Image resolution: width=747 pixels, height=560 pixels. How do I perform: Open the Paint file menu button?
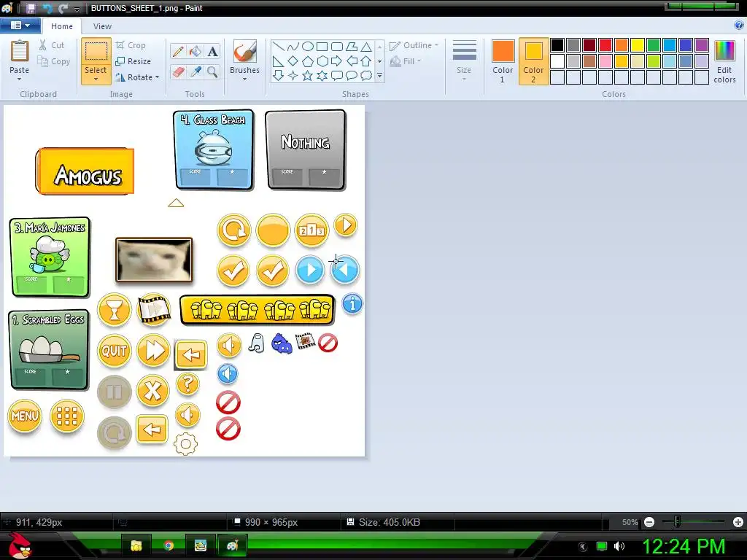click(x=20, y=26)
